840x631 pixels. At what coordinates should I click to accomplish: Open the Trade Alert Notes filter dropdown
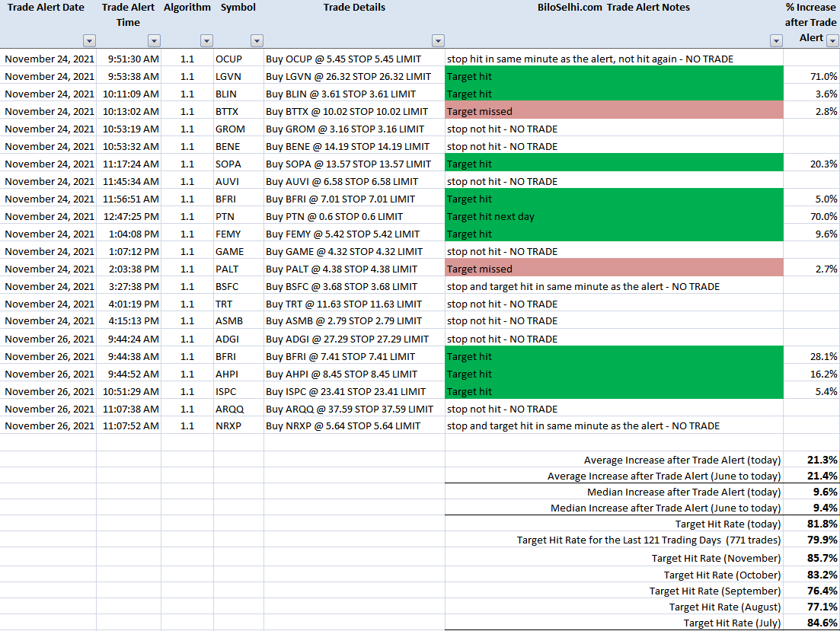pos(776,40)
